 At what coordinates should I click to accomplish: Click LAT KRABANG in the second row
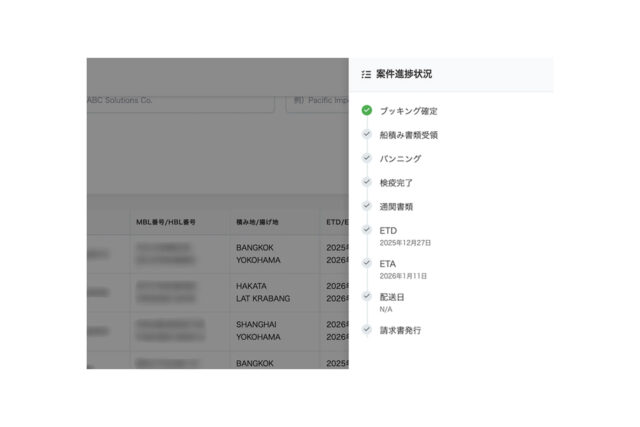coord(263,299)
